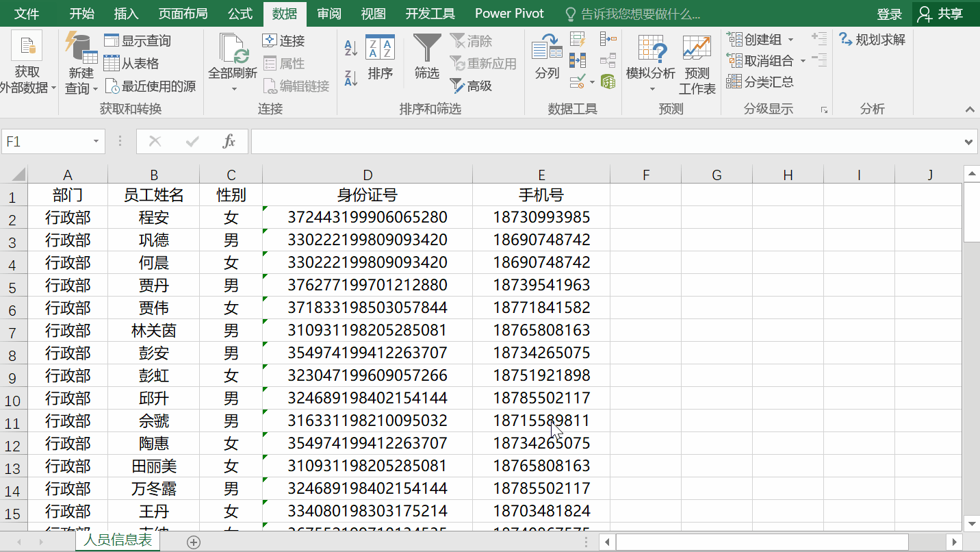Screen dimensions: 980x552
Task: Switch to the 公式 ribbon tab
Action: click(240, 14)
